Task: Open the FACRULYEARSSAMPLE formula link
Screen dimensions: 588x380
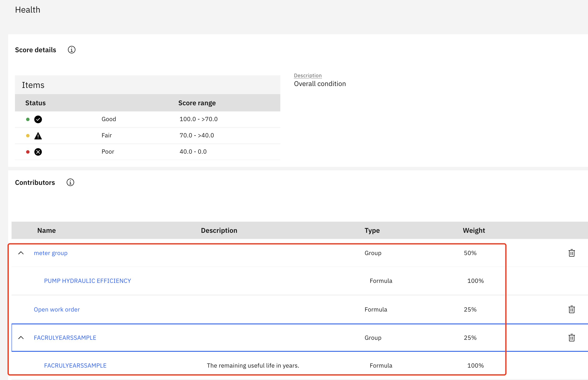Action: (75, 365)
